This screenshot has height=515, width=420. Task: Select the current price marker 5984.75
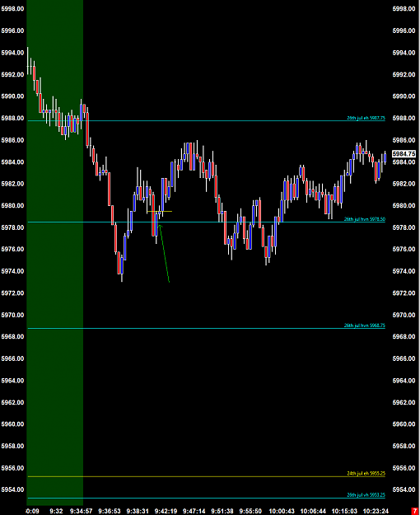pyautogui.click(x=404, y=154)
